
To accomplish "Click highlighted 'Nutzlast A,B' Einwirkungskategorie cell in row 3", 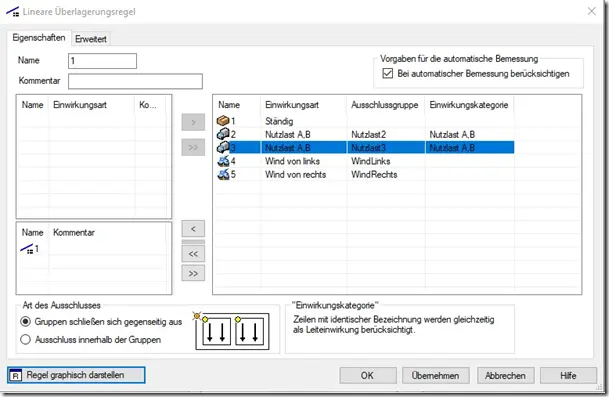I will (x=452, y=148).
